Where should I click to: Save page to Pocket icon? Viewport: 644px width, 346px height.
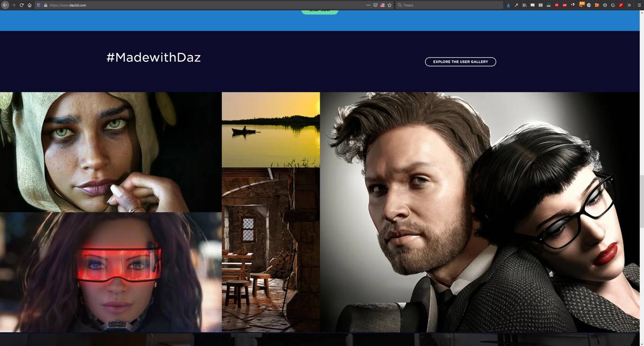tap(375, 5)
